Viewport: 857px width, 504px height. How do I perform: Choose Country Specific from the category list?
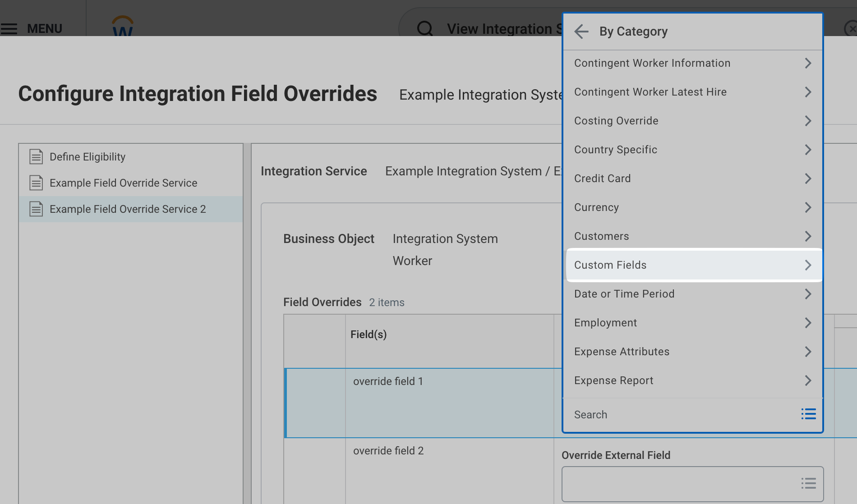(693, 150)
